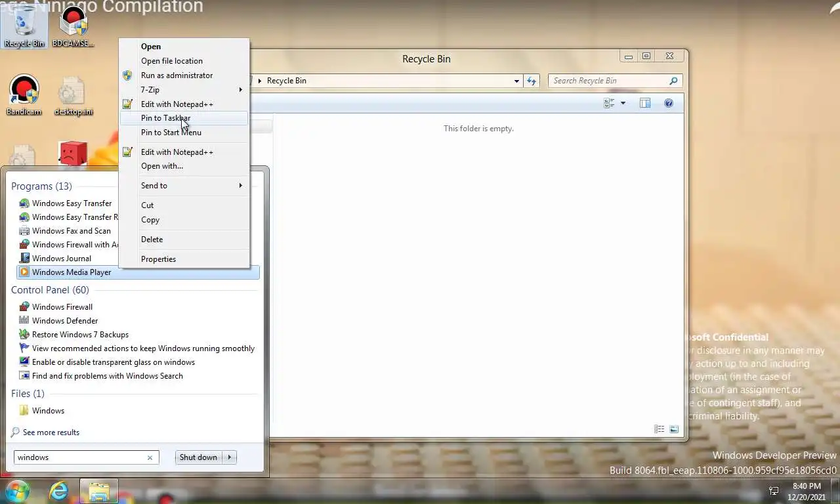This screenshot has height=504, width=840.
Task: Clear the Start menu search text
Action: pos(150,457)
